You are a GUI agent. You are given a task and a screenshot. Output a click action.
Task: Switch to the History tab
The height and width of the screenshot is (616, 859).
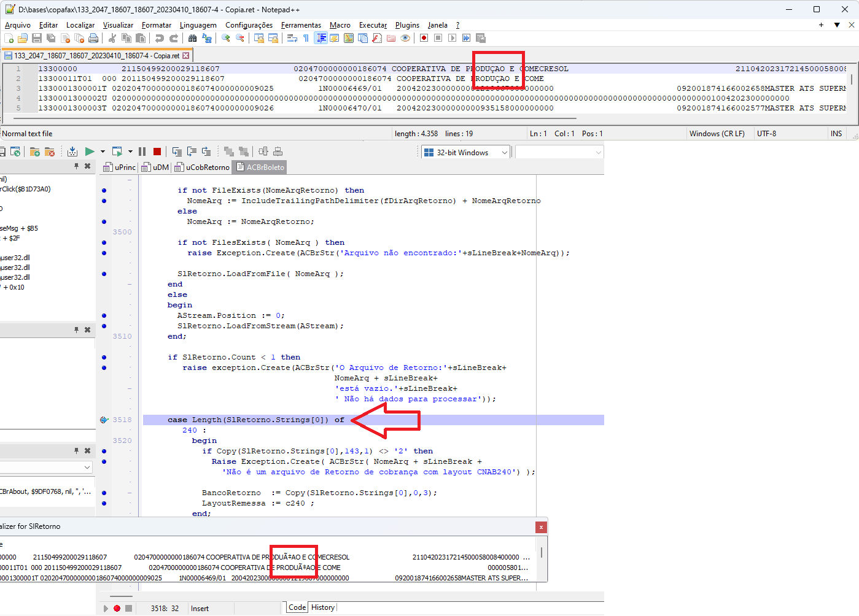[323, 607]
